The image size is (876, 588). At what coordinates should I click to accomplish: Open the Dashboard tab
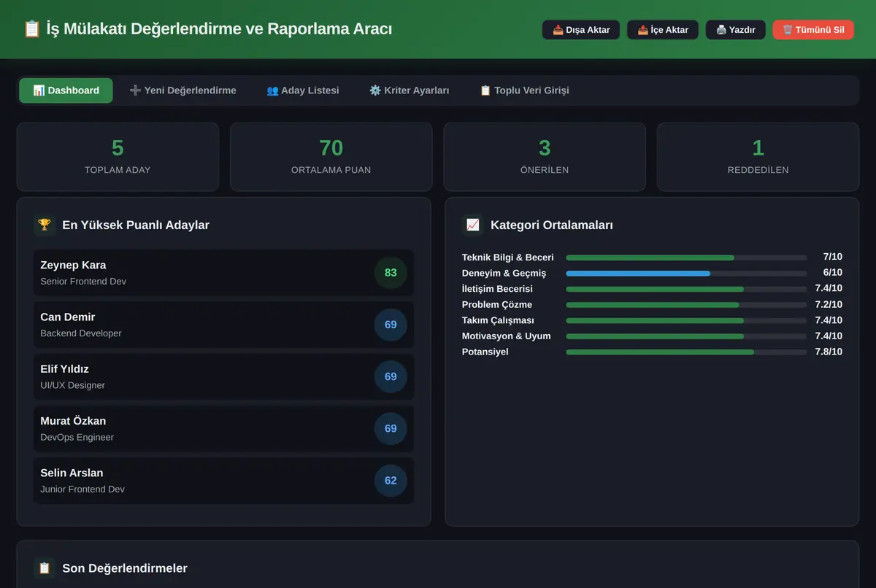pos(66,90)
